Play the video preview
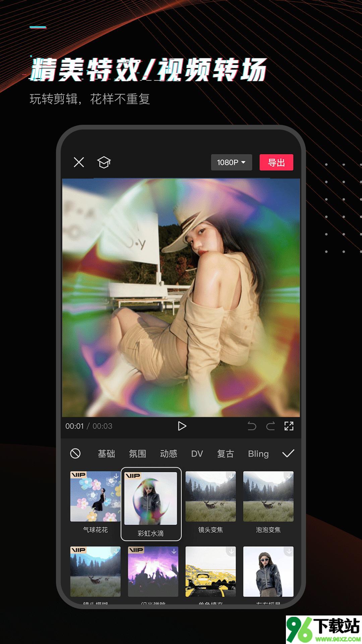This screenshot has width=362, height=644. tap(182, 426)
